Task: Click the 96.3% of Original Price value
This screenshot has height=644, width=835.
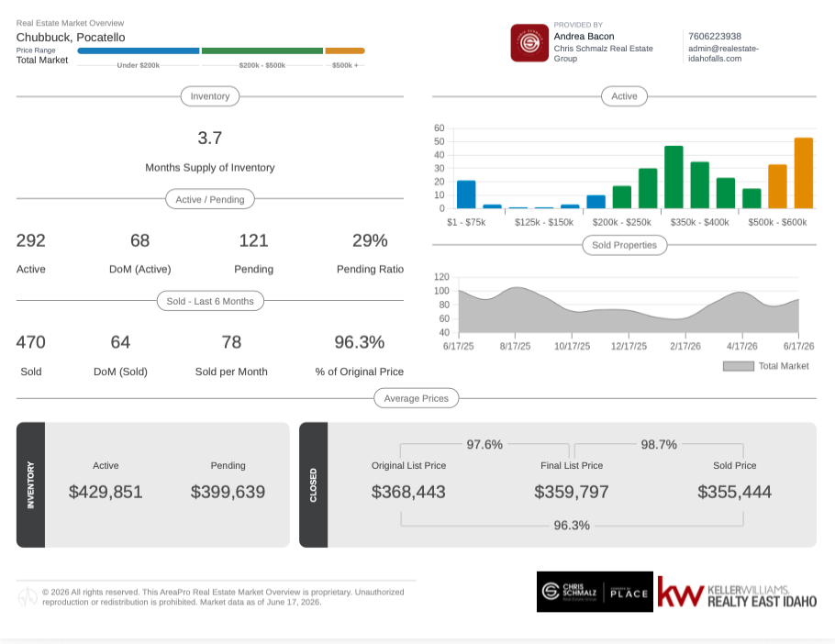Action: (x=360, y=342)
